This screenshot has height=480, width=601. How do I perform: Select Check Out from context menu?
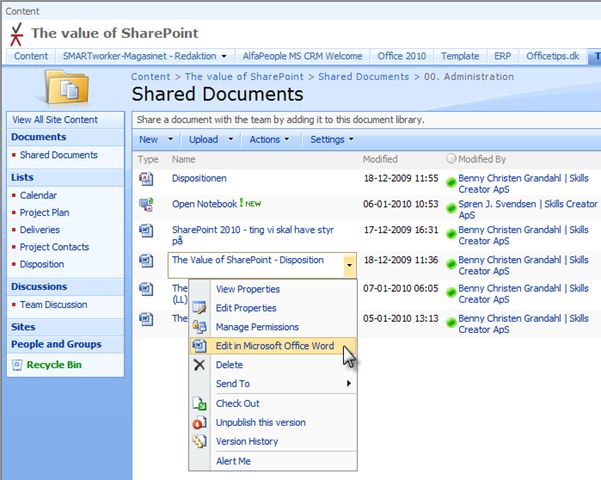coord(238,403)
